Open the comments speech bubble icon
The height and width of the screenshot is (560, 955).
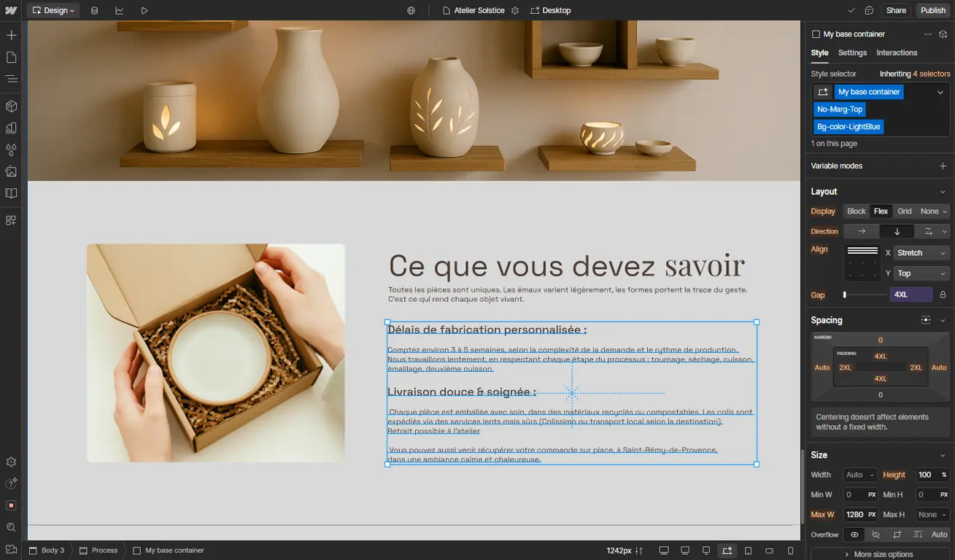click(x=869, y=10)
